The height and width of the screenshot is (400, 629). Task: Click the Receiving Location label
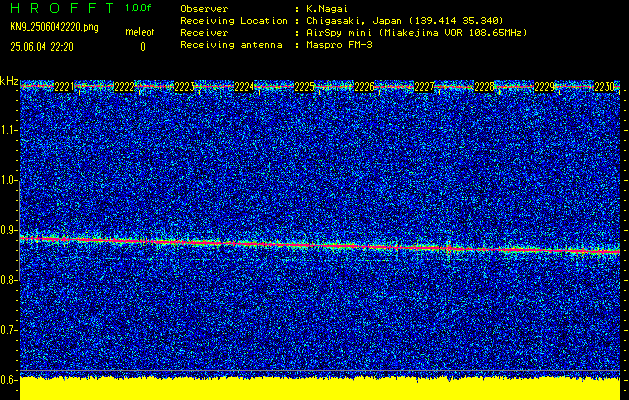tap(234, 20)
